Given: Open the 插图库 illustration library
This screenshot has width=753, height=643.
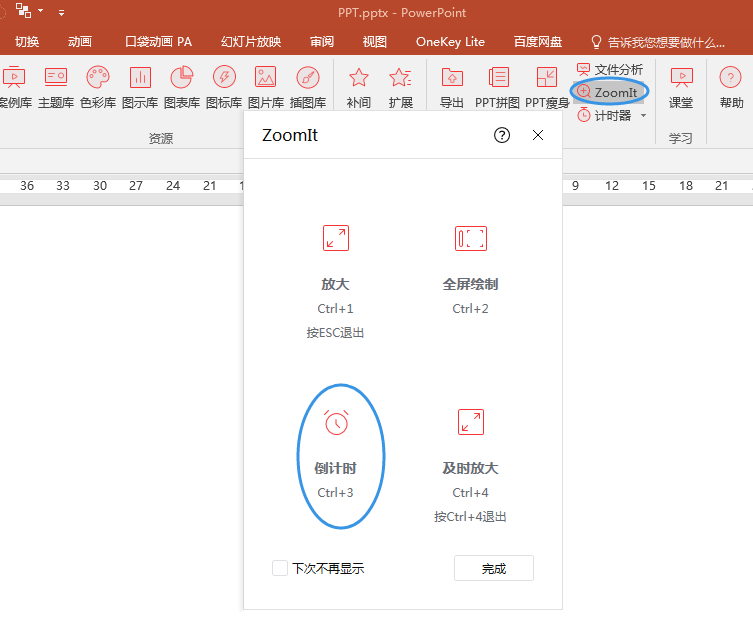Looking at the screenshot, I should coord(308,86).
